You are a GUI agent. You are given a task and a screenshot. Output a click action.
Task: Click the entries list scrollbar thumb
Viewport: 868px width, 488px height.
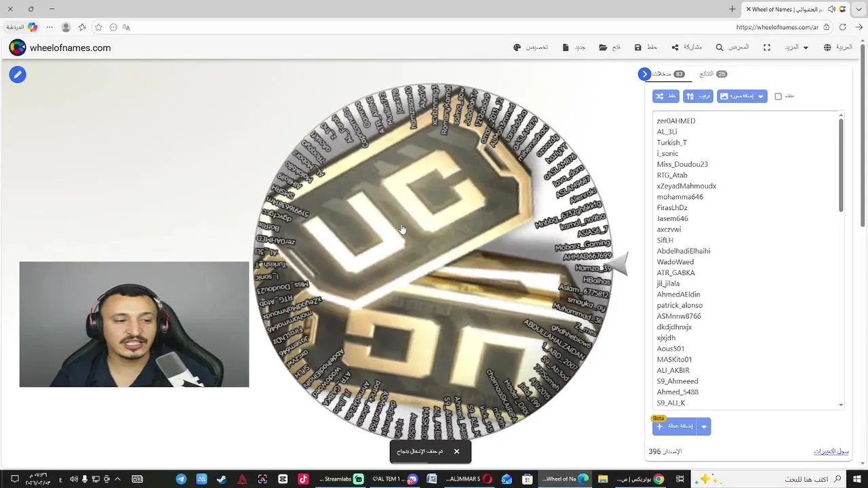841,166
